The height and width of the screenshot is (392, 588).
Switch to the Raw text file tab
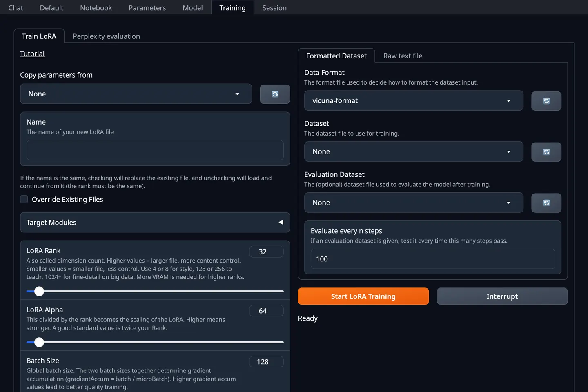click(x=403, y=56)
